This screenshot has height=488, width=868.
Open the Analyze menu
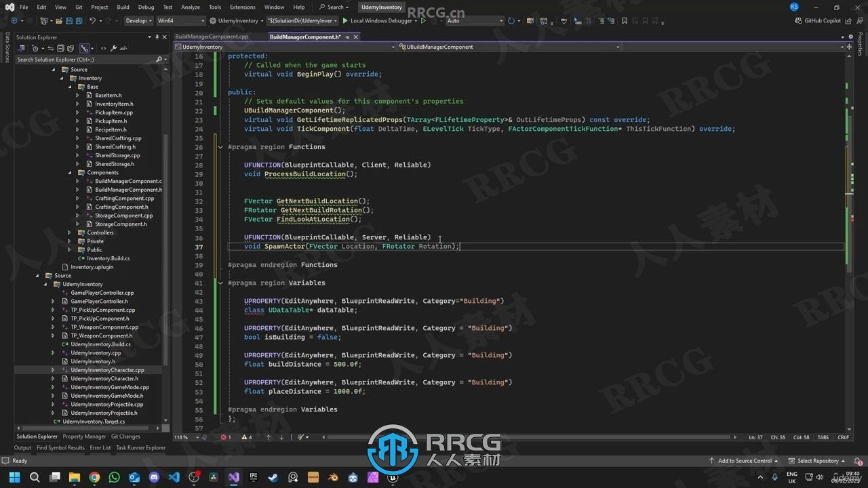tap(191, 7)
